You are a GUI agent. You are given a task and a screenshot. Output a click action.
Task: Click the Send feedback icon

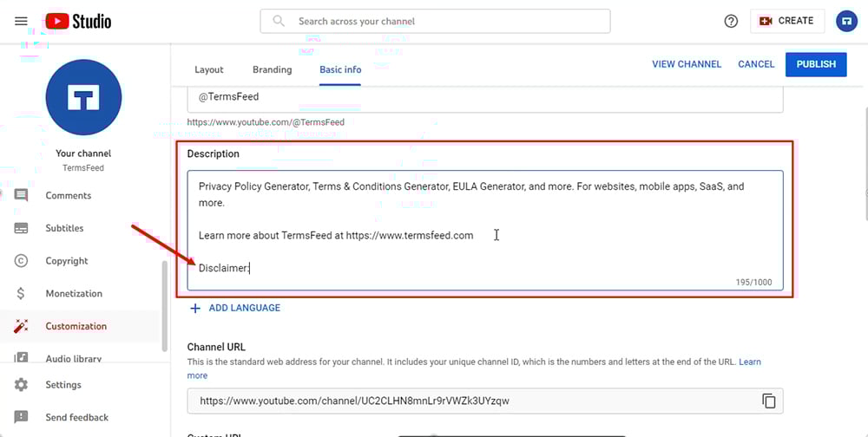pos(21,417)
